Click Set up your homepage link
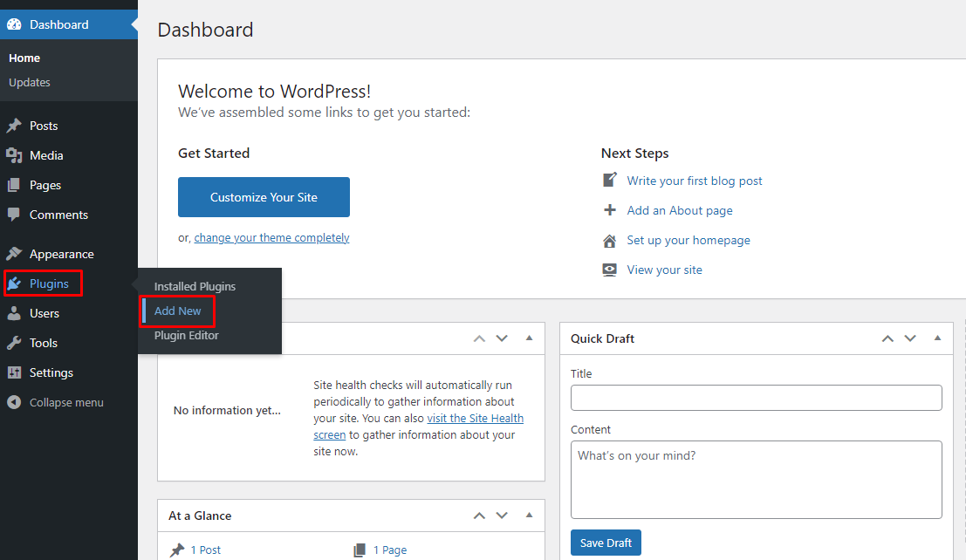 click(689, 240)
